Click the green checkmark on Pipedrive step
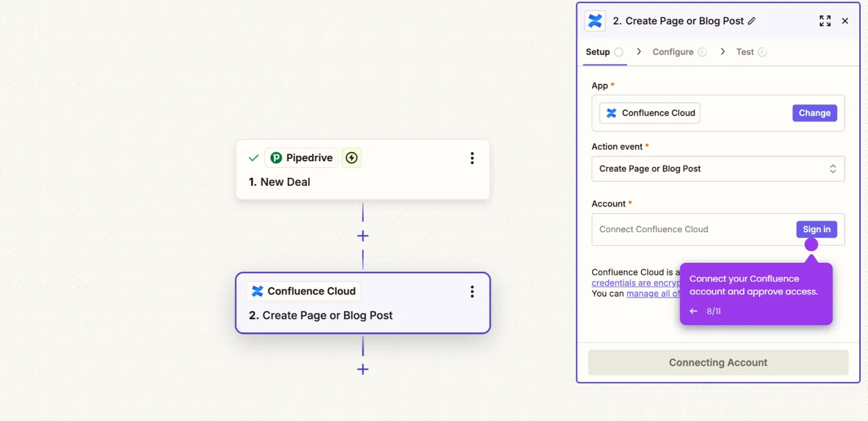This screenshot has width=868, height=421. [254, 158]
